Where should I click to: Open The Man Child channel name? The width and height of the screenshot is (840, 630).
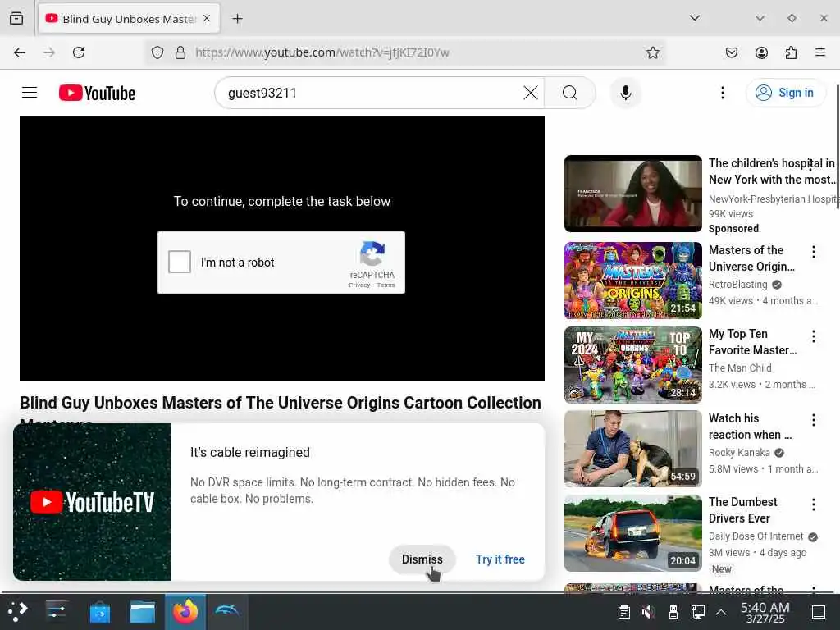coord(740,368)
